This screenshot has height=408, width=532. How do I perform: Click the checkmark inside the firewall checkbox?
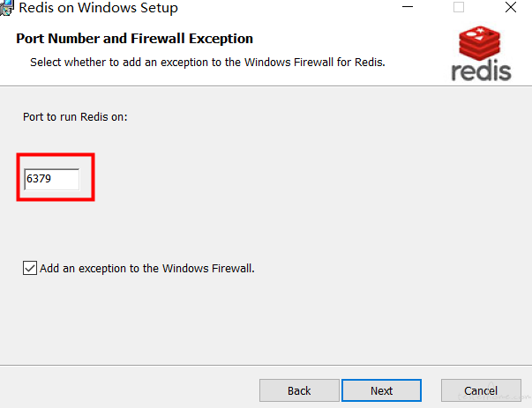pyautogui.click(x=30, y=268)
